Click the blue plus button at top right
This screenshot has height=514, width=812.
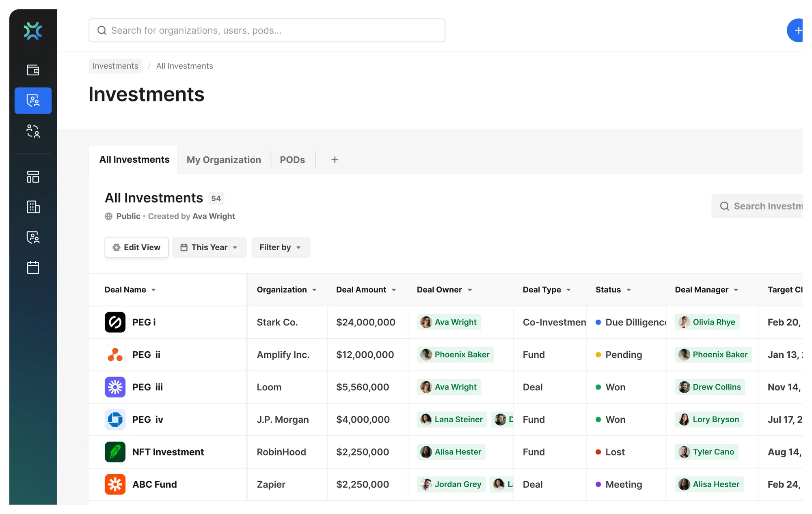[796, 30]
